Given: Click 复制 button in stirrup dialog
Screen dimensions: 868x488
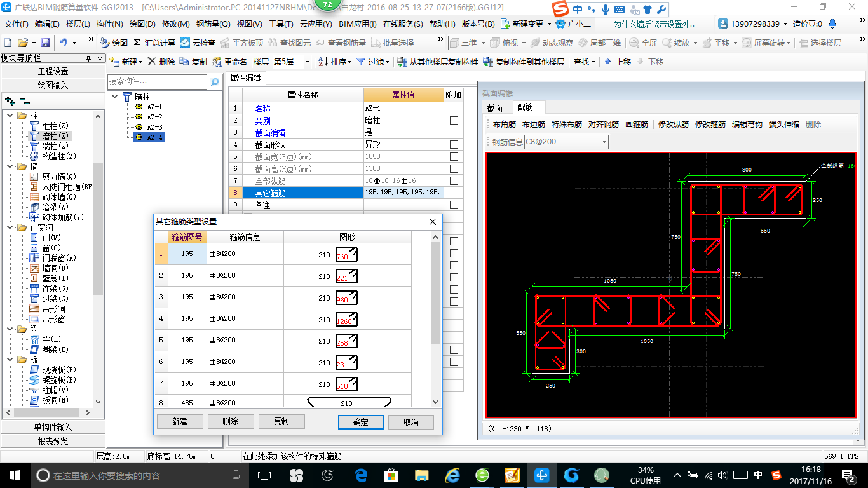Looking at the screenshot, I should [281, 421].
